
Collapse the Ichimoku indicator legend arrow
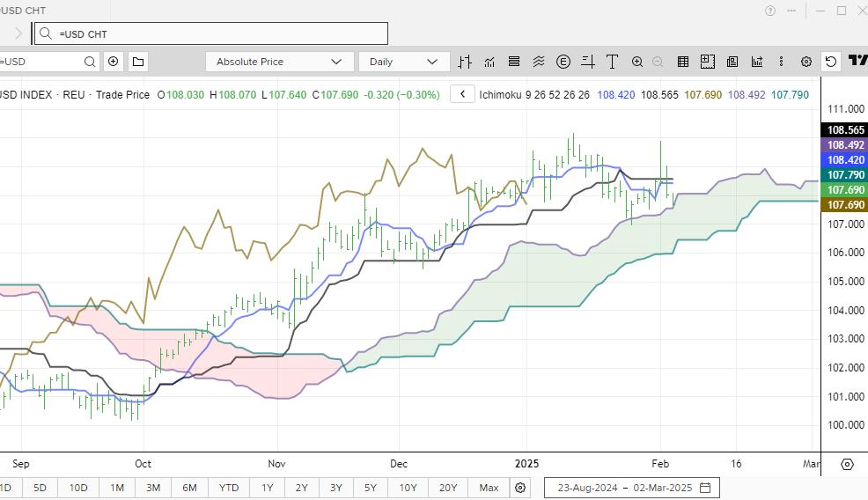click(462, 94)
